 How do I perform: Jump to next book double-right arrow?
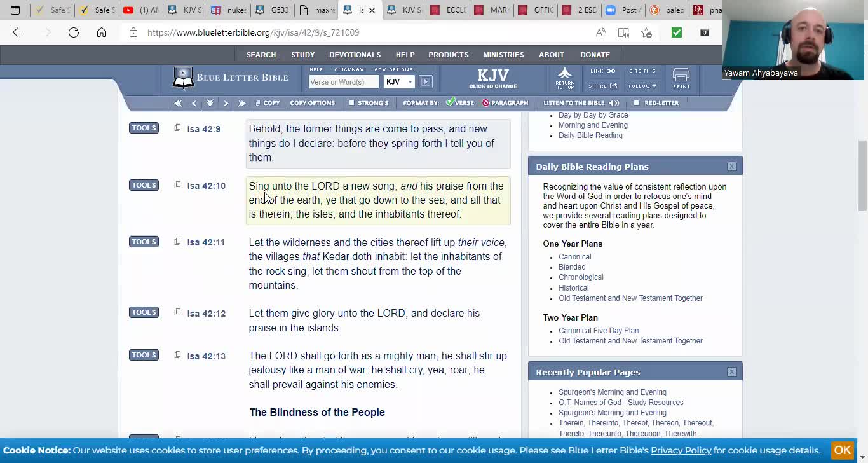241,103
